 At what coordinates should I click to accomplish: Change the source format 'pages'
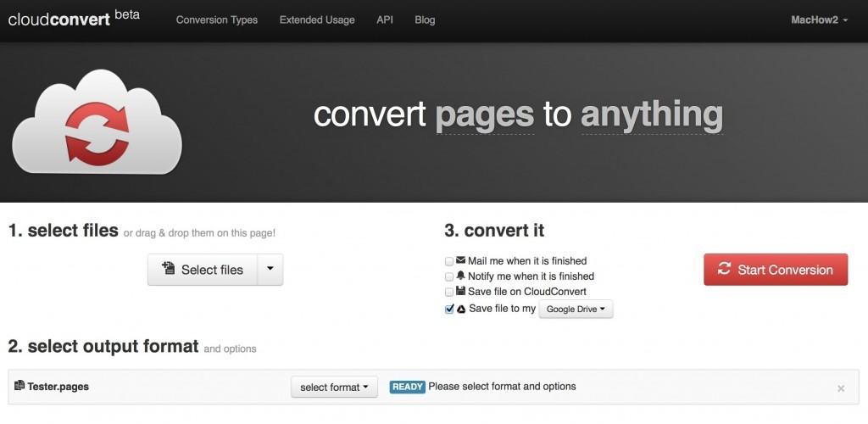coord(485,115)
